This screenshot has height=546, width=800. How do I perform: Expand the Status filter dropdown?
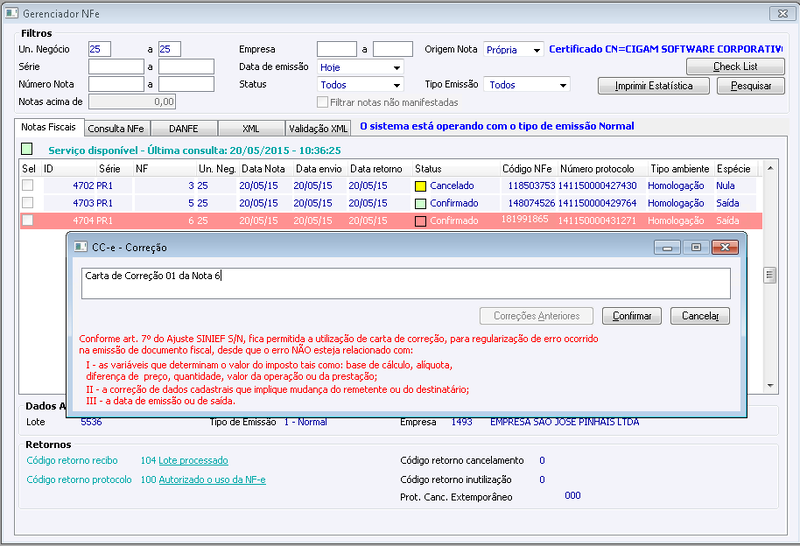pyautogui.click(x=396, y=85)
